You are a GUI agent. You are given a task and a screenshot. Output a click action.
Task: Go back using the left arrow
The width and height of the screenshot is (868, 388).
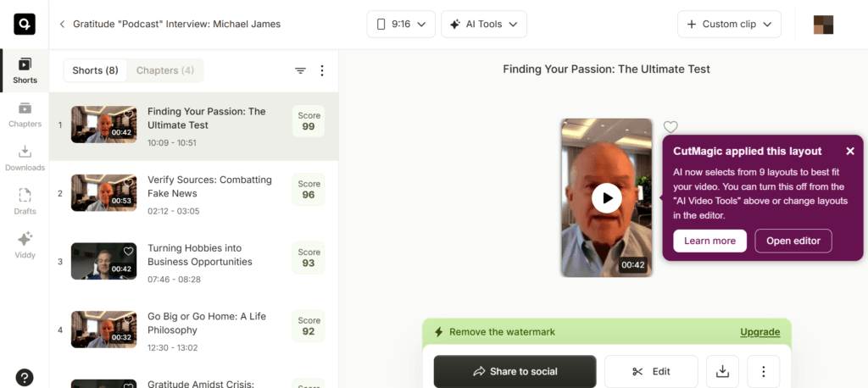[62, 25]
